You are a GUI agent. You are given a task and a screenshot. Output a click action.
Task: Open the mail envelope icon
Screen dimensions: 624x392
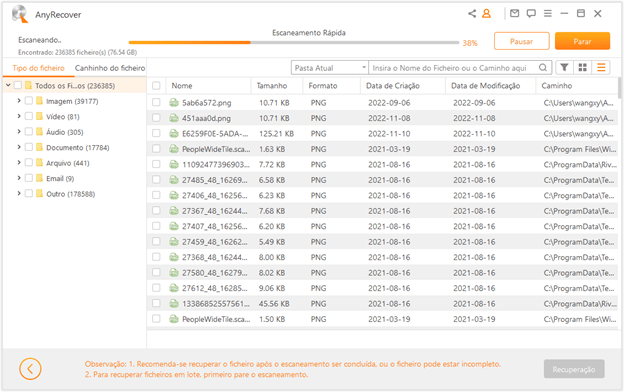pos(515,14)
